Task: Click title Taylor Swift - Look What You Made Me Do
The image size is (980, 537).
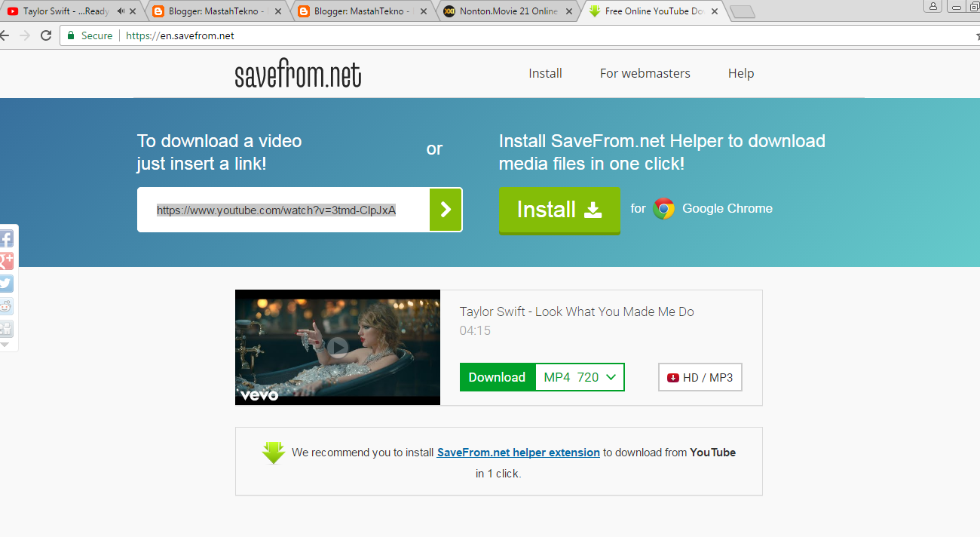Action: tap(577, 311)
